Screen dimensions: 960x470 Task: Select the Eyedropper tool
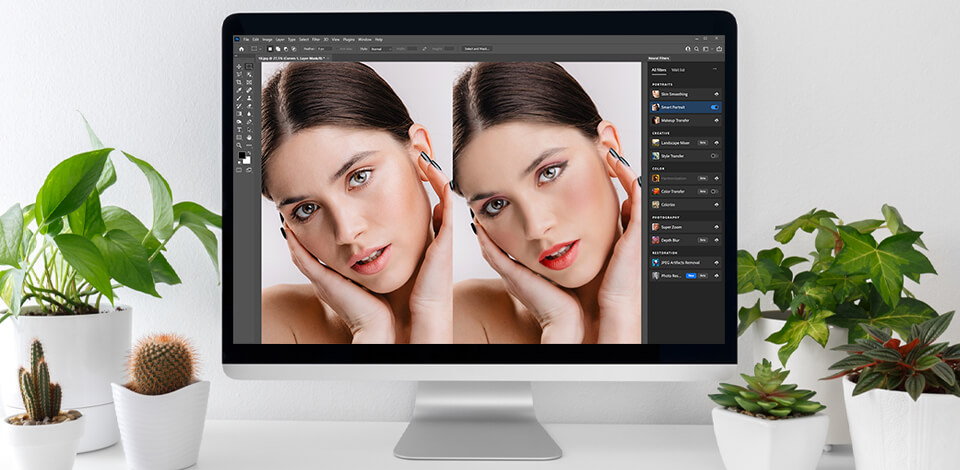point(239,90)
